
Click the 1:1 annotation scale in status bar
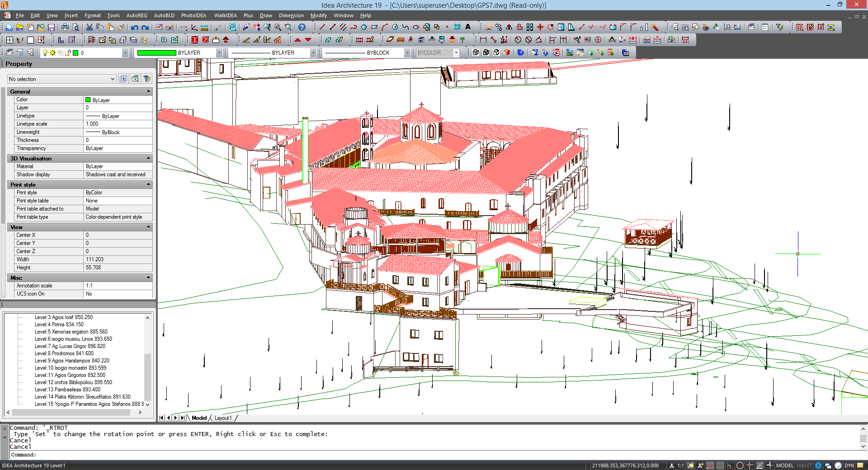(680, 465)
